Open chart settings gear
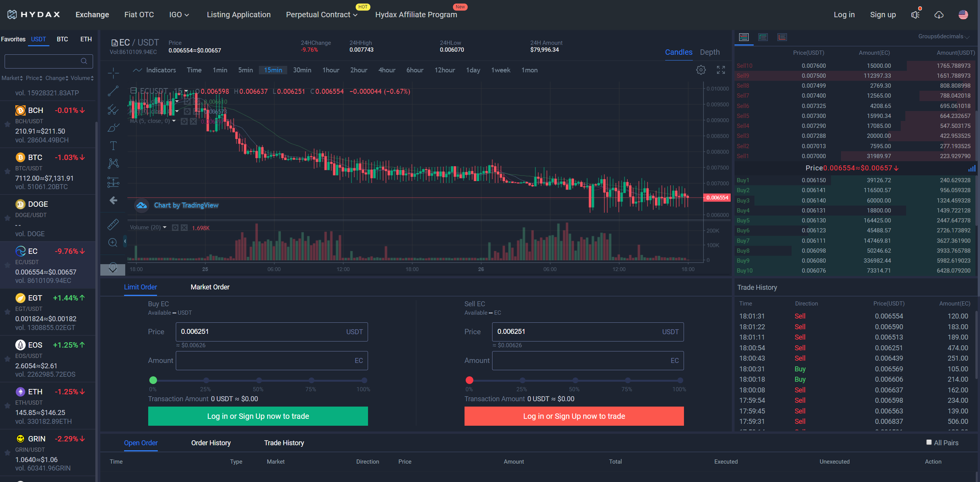This screenshot has width=980, height=482. coord(701,70)
